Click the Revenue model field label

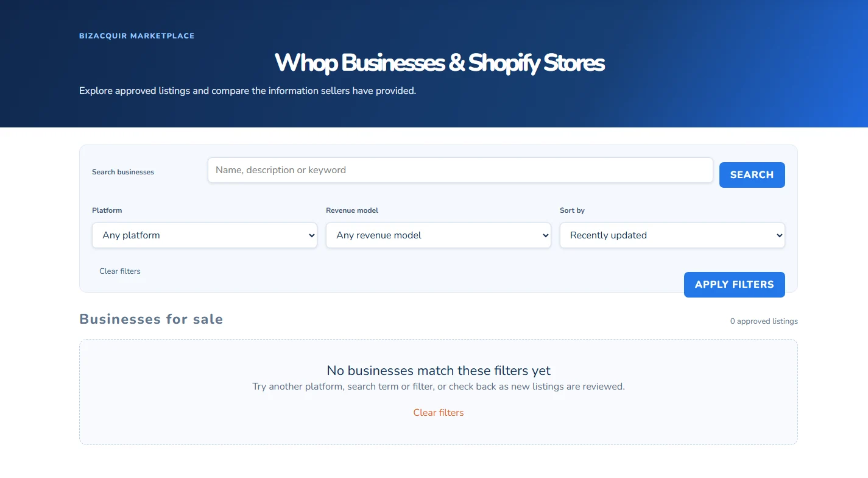click(x=352, y=210)
